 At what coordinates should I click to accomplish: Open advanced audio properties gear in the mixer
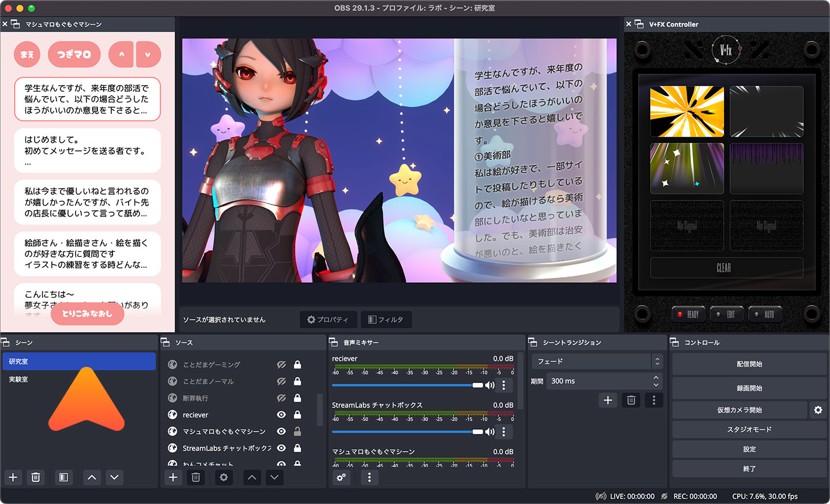pos(341,478)
